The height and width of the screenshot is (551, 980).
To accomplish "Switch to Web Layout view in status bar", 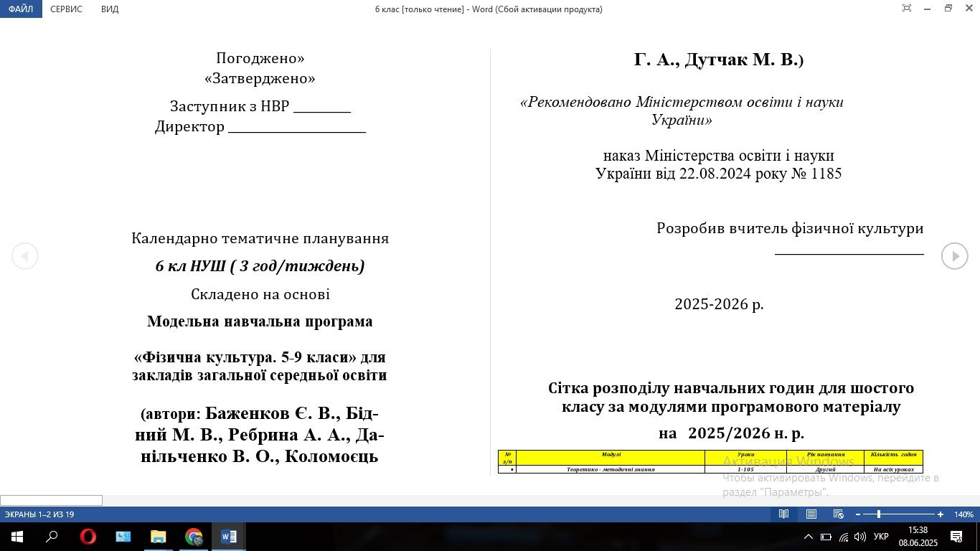I will tap(838, 514).
